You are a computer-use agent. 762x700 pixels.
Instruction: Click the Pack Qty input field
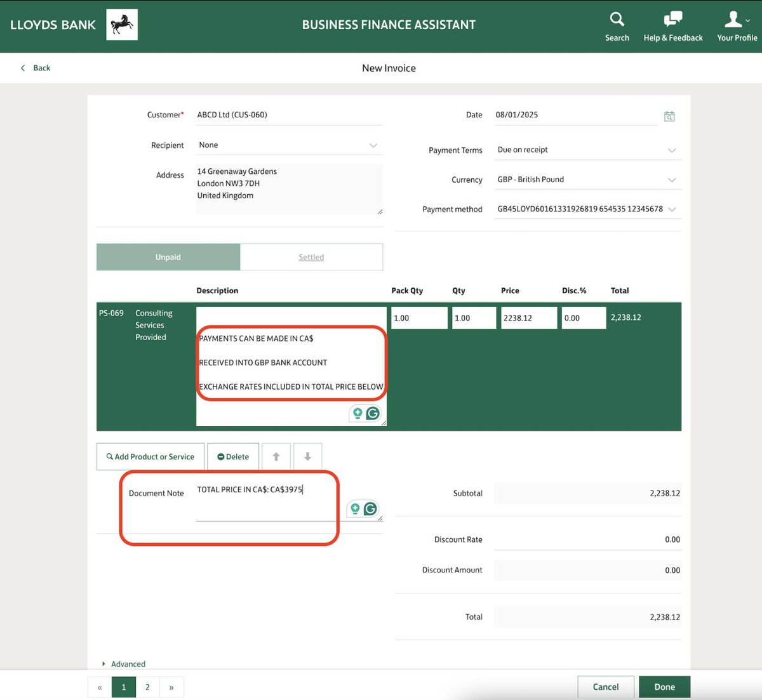[419, 318]
